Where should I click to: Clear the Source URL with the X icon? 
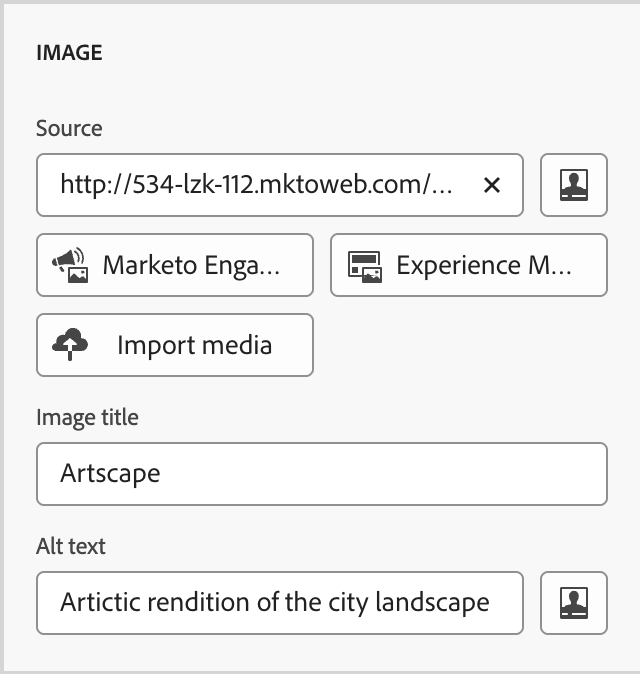pos(491,185)
